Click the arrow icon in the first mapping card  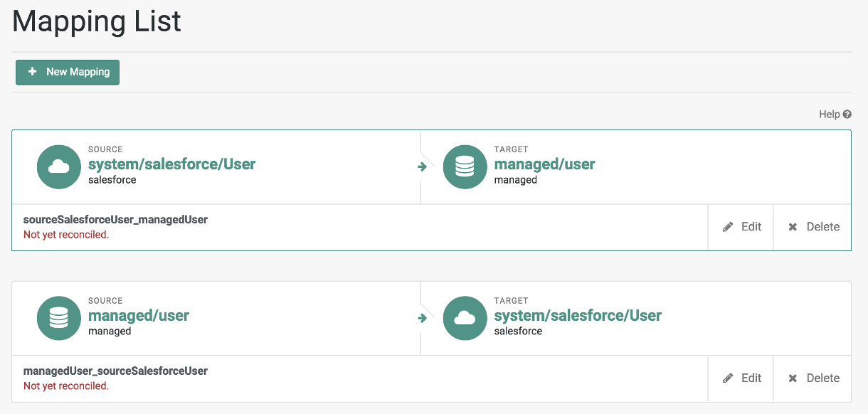click(422, 167)
